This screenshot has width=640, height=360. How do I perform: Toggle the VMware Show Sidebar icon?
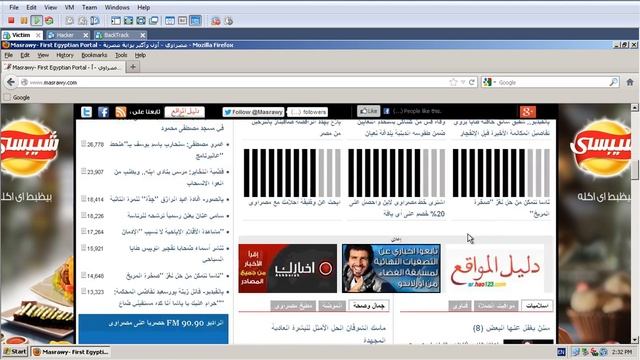pos(116,20)
